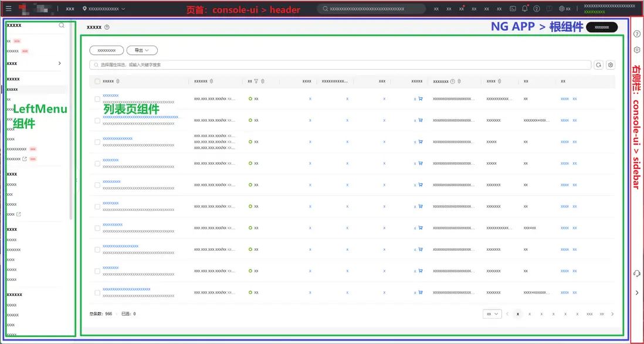
Task: Toggle the select-all checkbox in table header
Action: coord(97,81)
